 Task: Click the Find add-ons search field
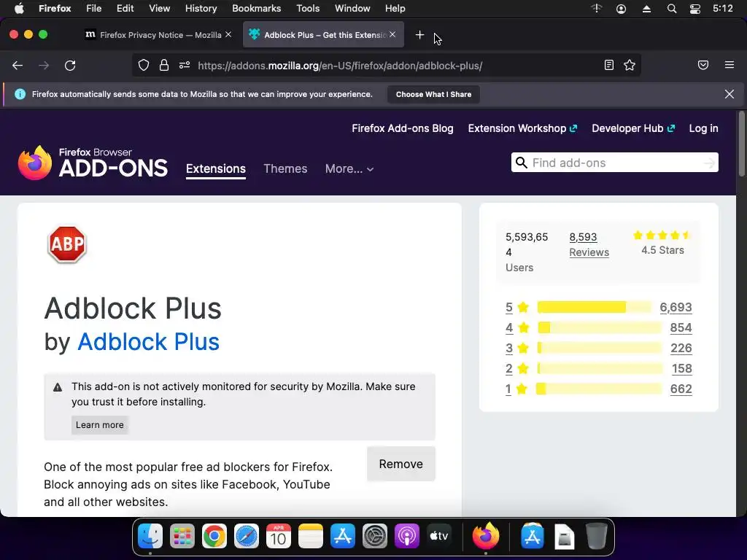[x=614, y=163]
